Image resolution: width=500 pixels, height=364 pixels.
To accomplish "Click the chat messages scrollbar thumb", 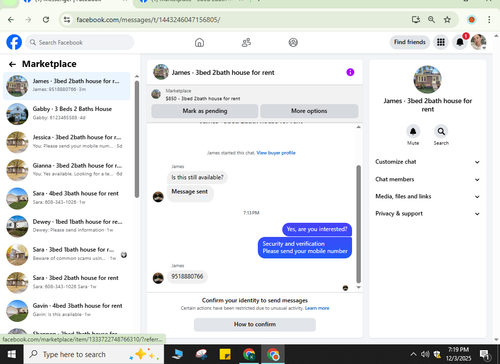I will point(358,224).
